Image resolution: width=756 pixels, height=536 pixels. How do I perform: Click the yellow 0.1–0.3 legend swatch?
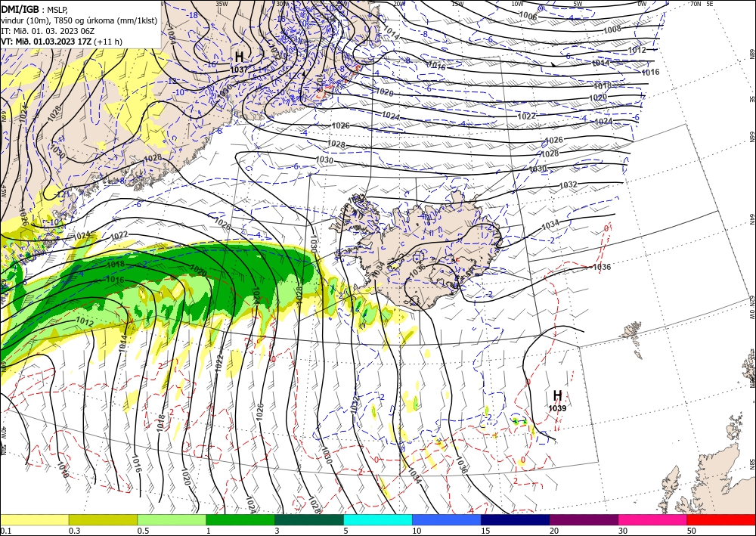click(x=34, y=519)
